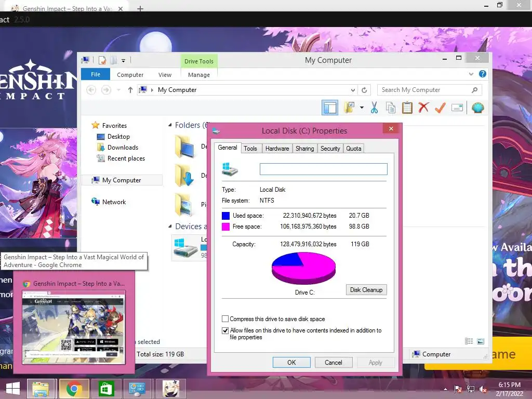Click the Paste clipboard icon in toolbar

(407, 108)
